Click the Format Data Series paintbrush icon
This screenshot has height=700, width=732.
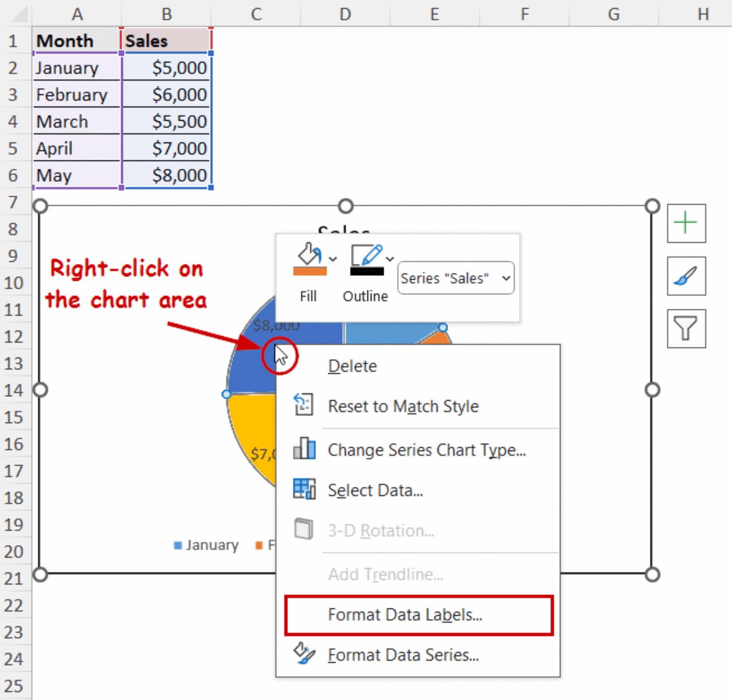click(x=304, y=654)
